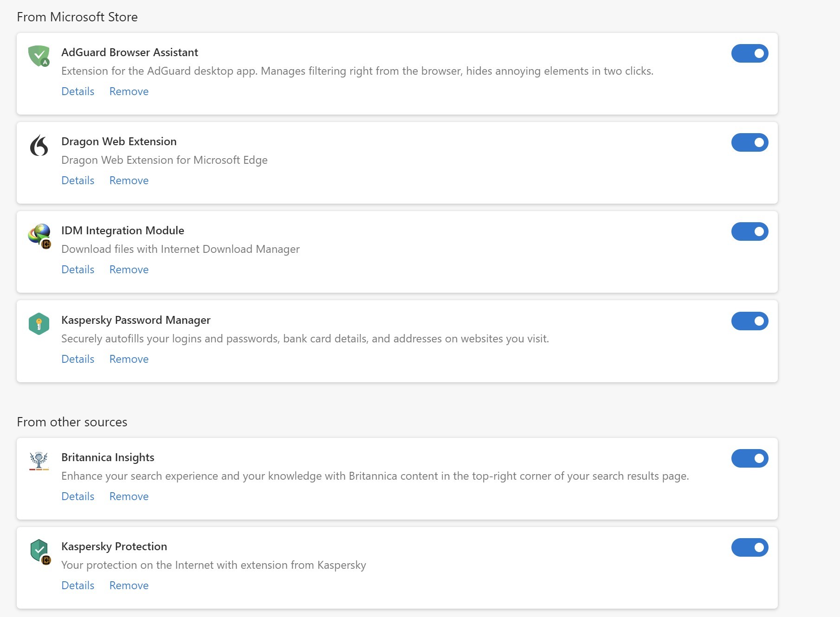Screen dimensions: 840x617
Task: Turn off Dragon Web Extension switch
Action: pyautogui.click(x=750, y=142)
